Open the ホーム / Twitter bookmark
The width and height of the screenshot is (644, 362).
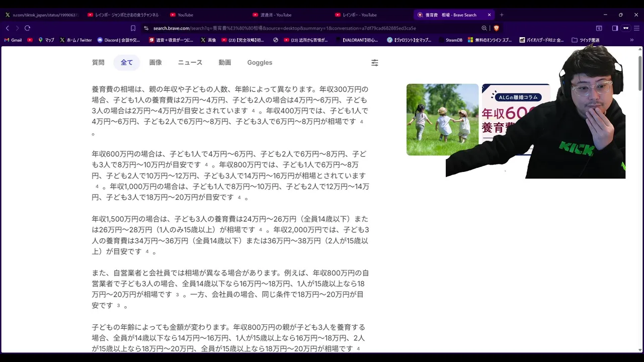(76, 40)
